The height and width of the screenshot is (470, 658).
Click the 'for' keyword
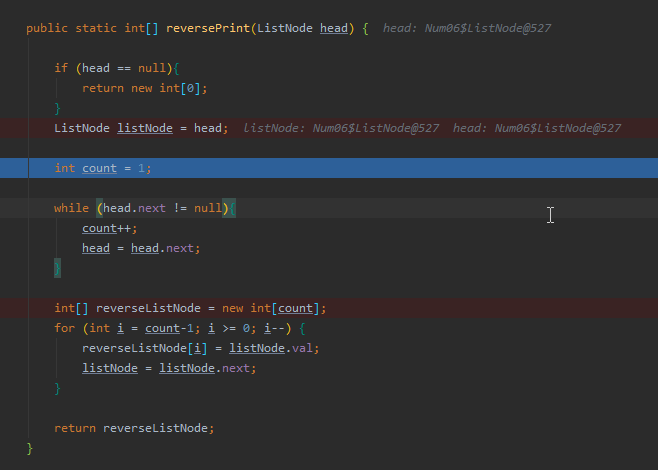64,328
